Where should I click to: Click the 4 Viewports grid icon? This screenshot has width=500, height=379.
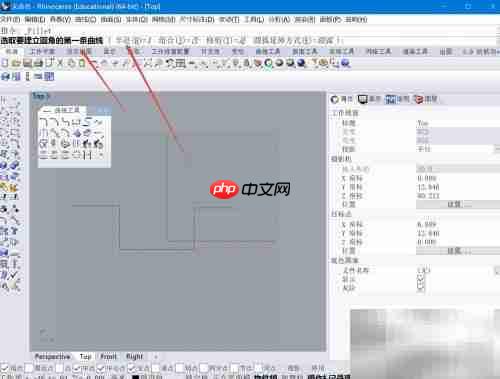tap(180, 63)
